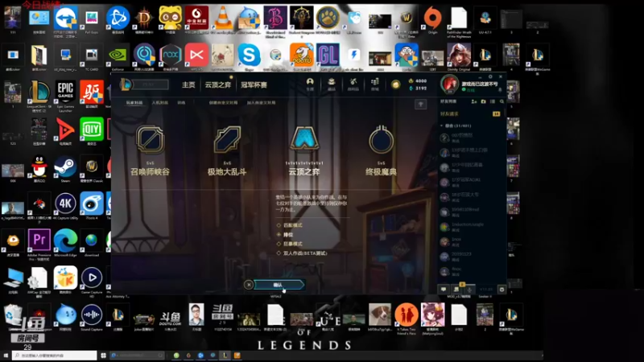Open the Nox emulator desktop icon

[171, 56]
